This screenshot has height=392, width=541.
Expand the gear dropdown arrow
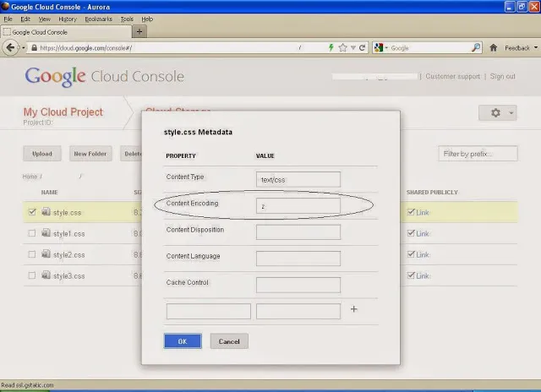[x=511, y=112]
